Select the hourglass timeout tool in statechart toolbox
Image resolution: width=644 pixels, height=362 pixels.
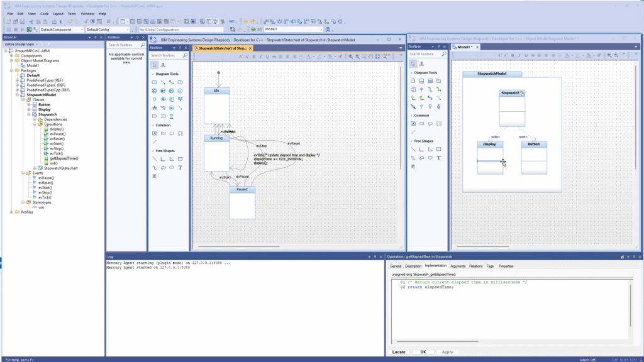tap(171, 116)
